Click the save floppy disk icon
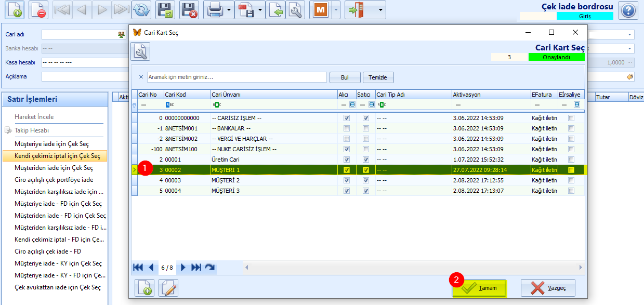 pyautogui.click(x=166, y=10)
